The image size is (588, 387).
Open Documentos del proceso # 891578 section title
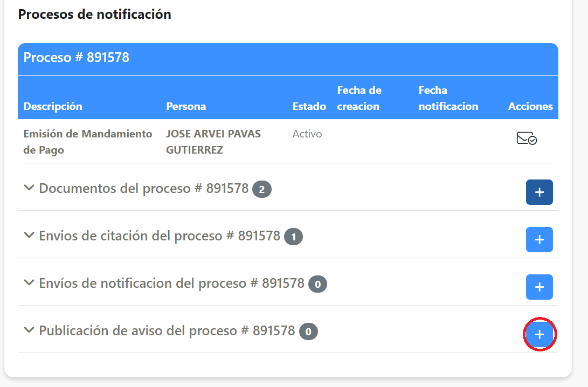pos(143,188)
